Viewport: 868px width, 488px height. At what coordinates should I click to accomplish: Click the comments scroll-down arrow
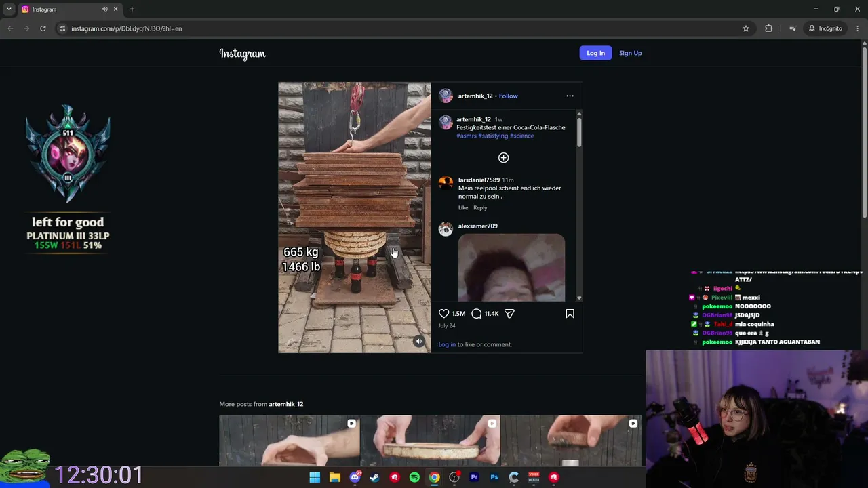tap(579, 298)
